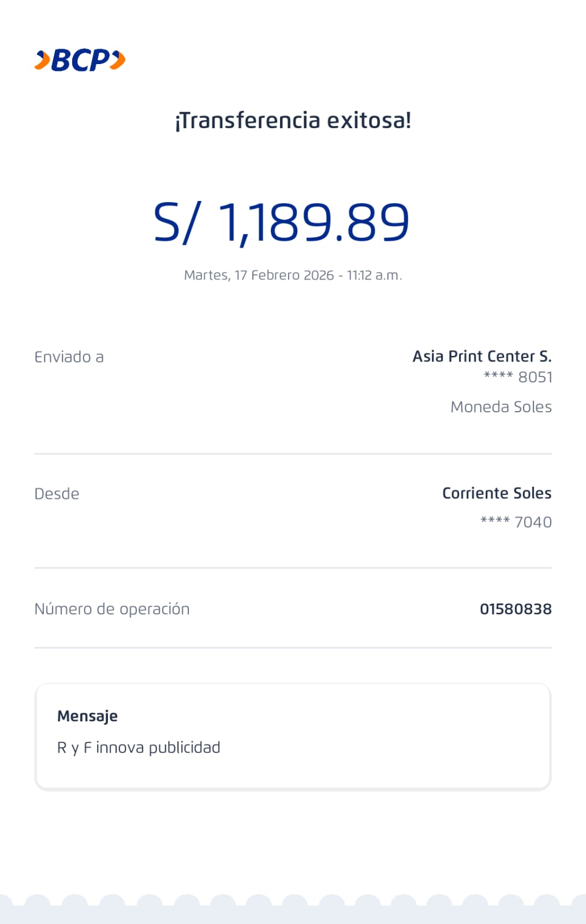Click the scalloped bottom edge of receipt
The height and width of the screenshot is (924, 586).
click(x=293, y=910)
